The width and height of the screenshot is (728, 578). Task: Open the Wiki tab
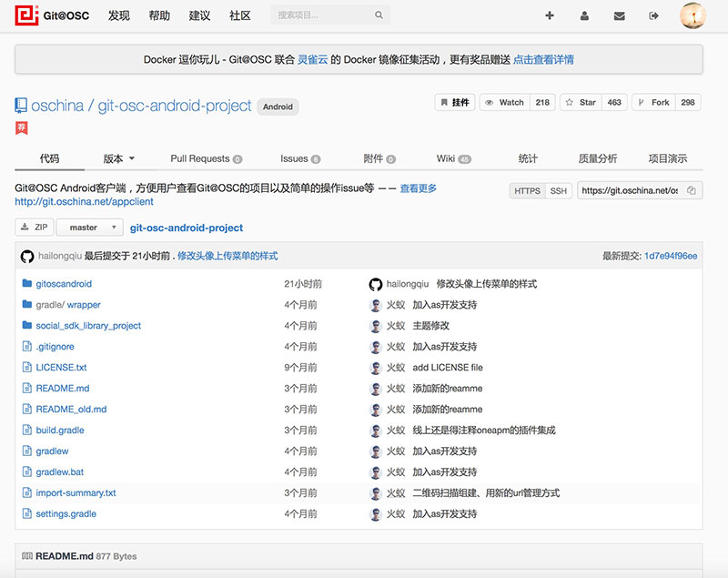pyautogui.click(x=450, y=157)
